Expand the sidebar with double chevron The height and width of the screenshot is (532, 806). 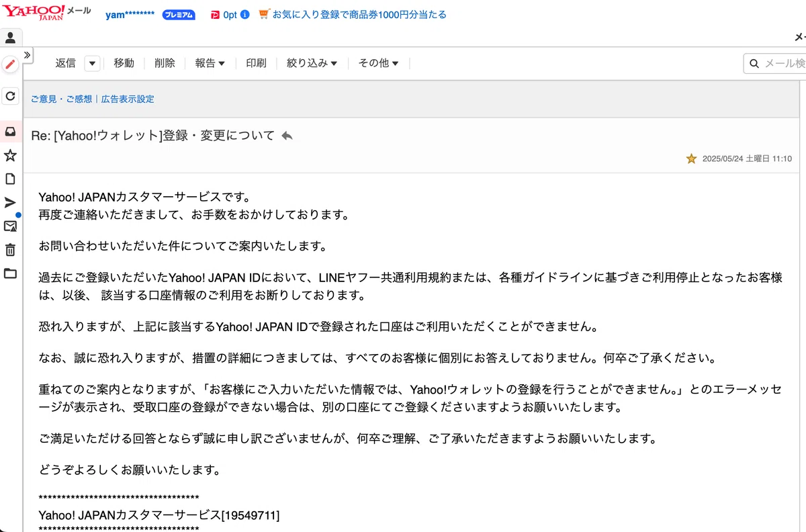[28, 55]
